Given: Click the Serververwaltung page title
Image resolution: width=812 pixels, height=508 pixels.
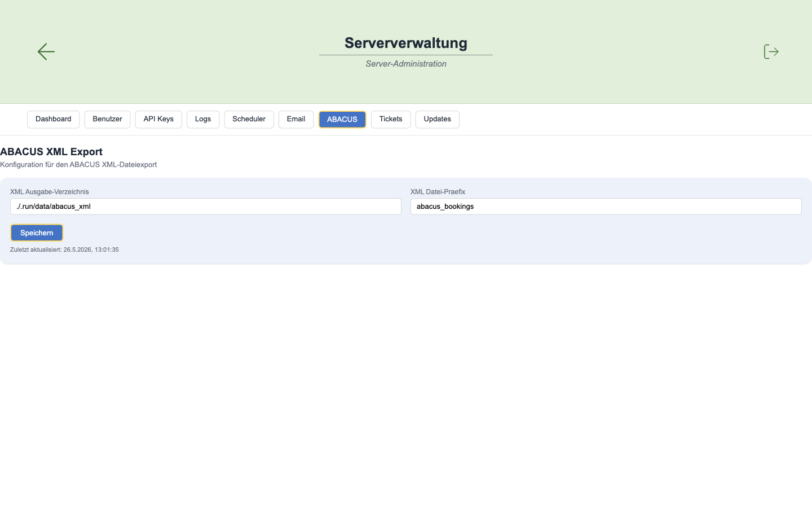Looking at the screenshot, I should (x=406, y=43).
